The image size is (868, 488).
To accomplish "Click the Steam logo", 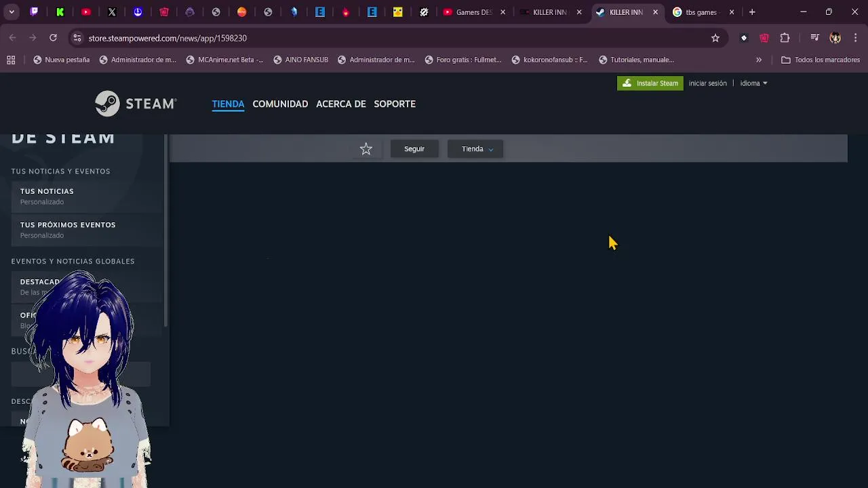I will pos(136,104).
